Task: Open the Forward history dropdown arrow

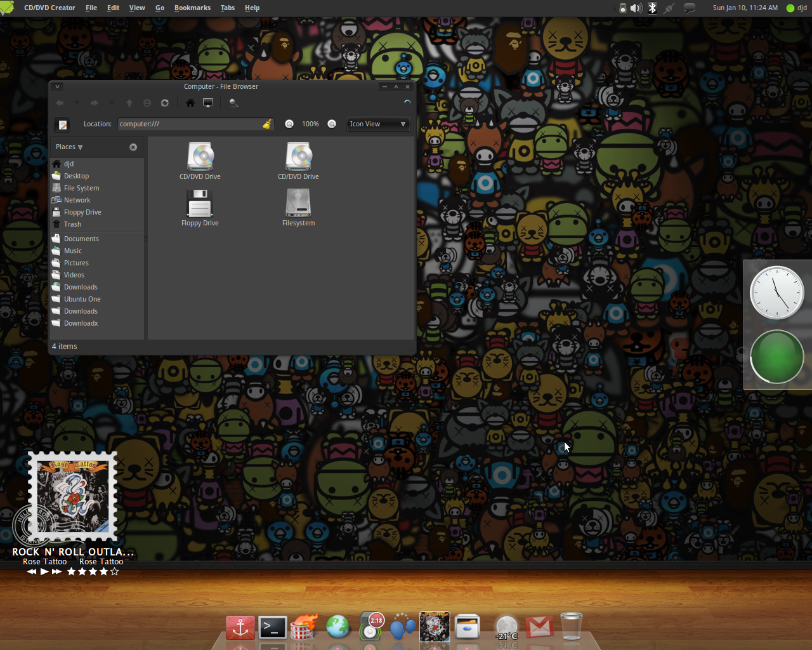Action: point(112,103)
